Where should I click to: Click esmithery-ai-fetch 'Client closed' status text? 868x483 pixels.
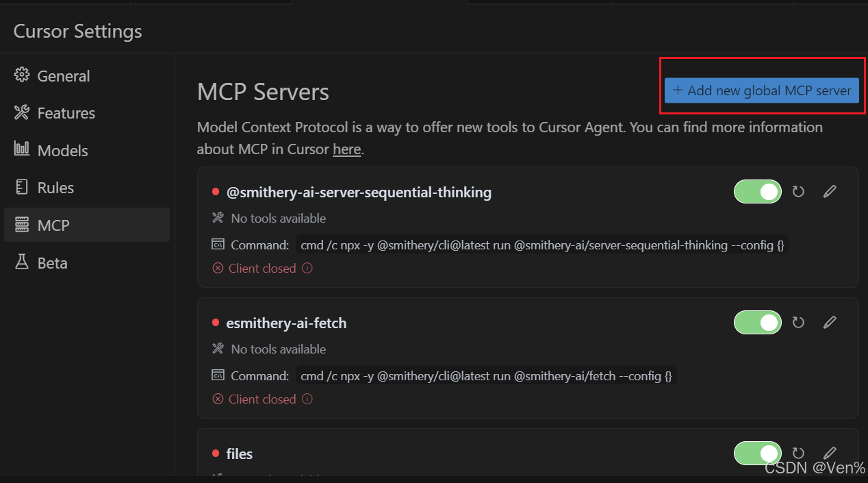262,399
